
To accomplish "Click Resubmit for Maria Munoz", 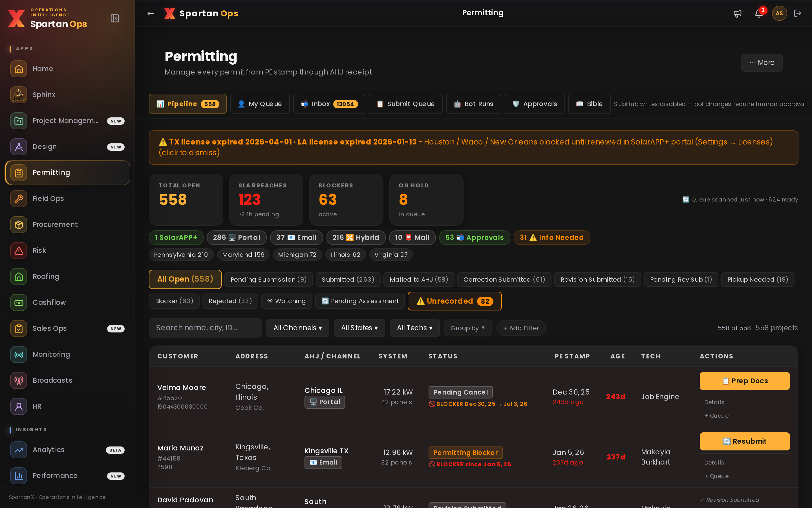I will coord(745,441).
